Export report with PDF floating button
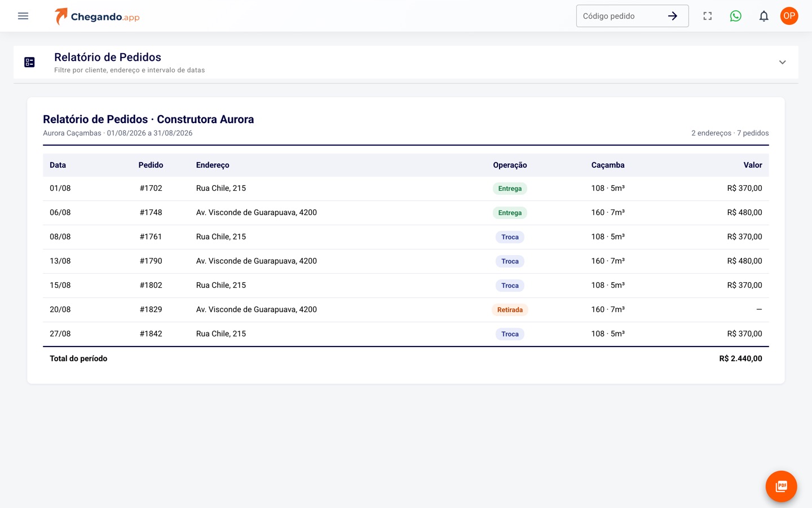 tap(782, 487)
